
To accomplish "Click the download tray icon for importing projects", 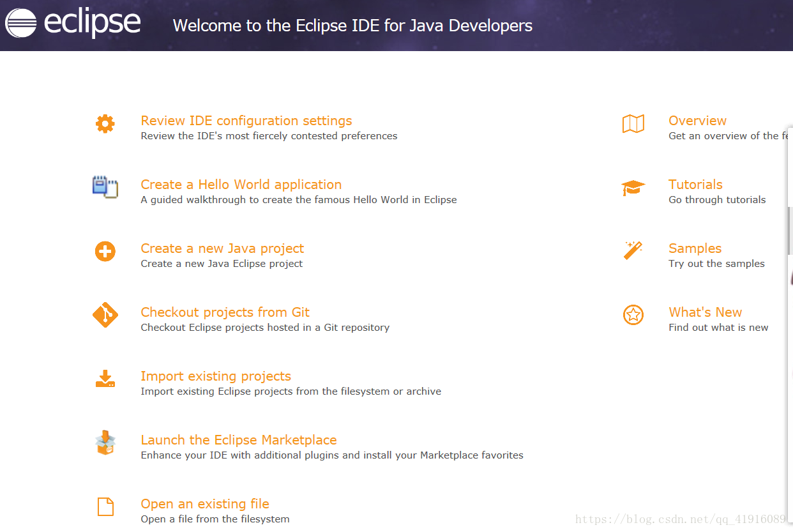I will [105, 379].
